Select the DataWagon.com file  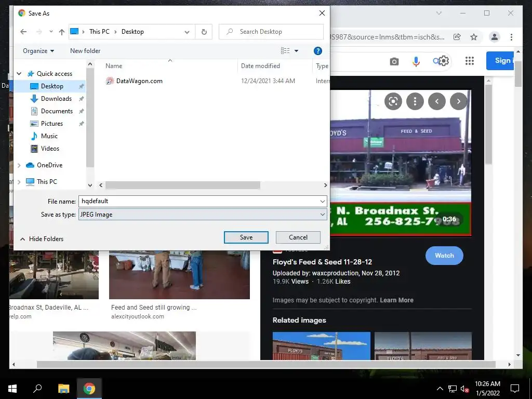point(139,81)
